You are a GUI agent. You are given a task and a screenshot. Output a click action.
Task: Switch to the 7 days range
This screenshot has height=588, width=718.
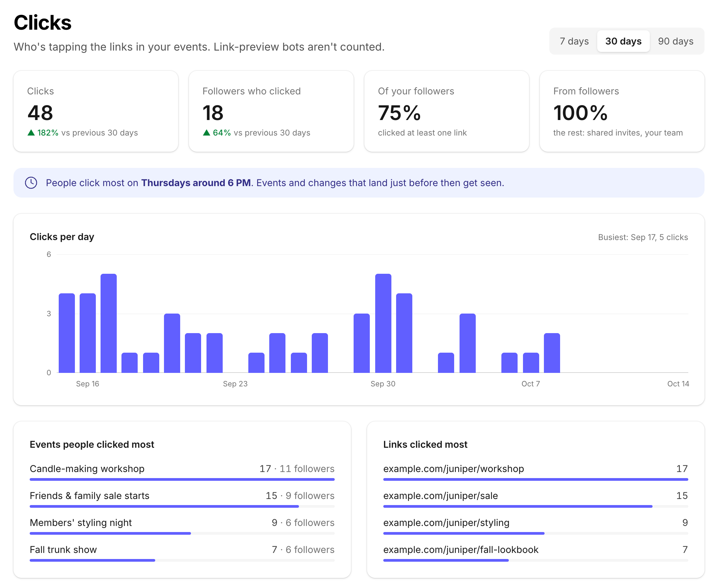coord(574,41)
